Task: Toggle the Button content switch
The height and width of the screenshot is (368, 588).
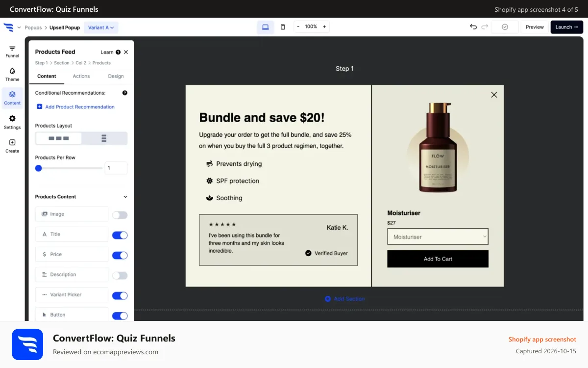Action: point(120,315)
